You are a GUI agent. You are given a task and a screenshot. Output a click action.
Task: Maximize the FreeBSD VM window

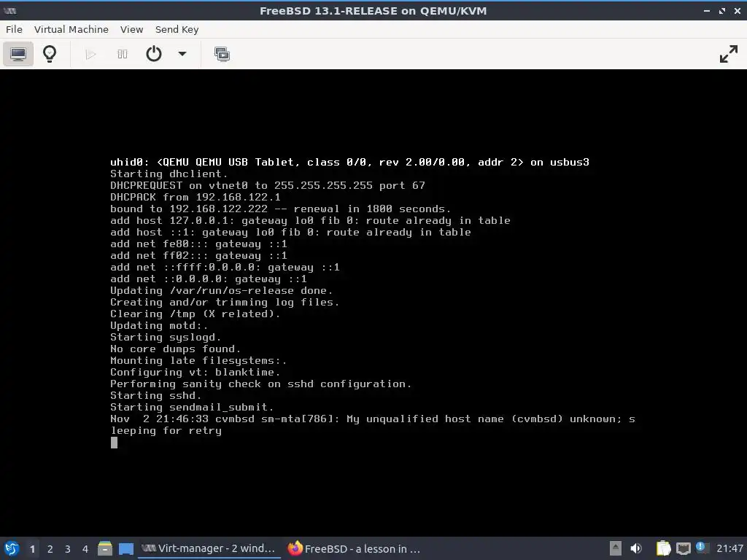(x=722, y=11)
